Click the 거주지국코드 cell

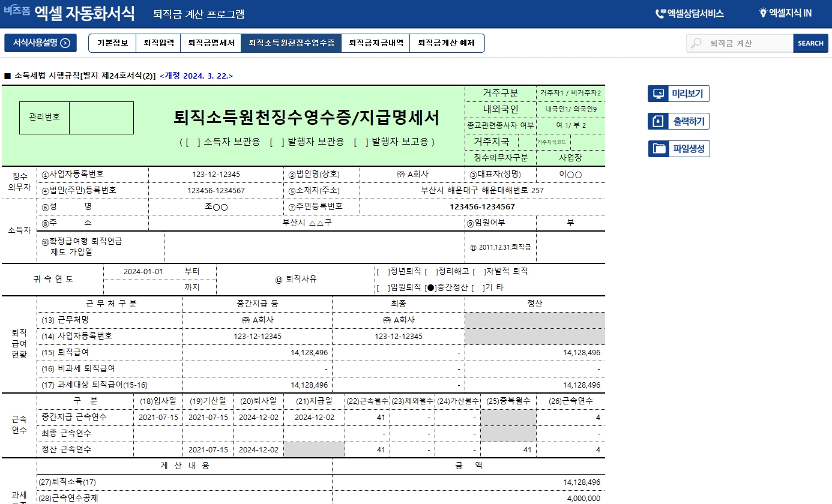click(553, 142)
